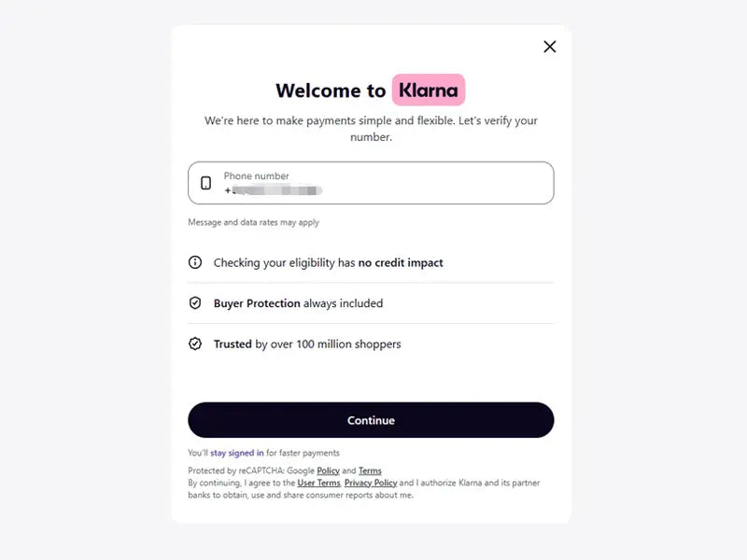
Task: Click the "Buyer Protection" bold text
Action: pos(257,303)
